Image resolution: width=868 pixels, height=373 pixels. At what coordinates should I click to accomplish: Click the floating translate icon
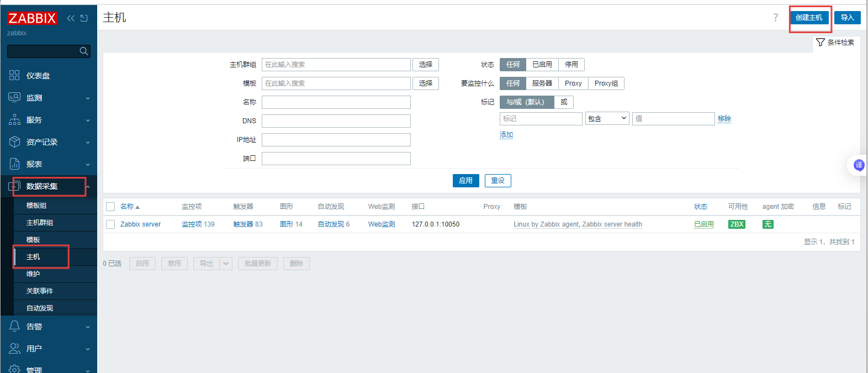[x=859, y=165]
